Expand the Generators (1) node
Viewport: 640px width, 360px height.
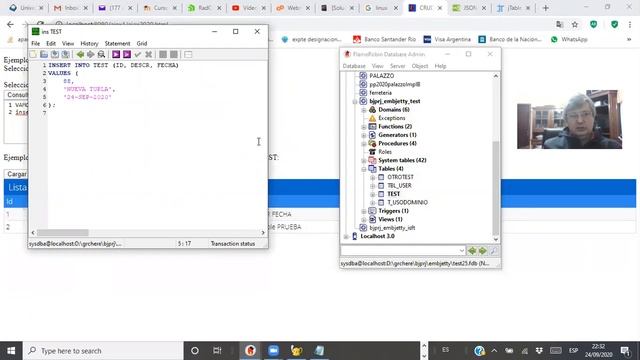coord(364,136)
